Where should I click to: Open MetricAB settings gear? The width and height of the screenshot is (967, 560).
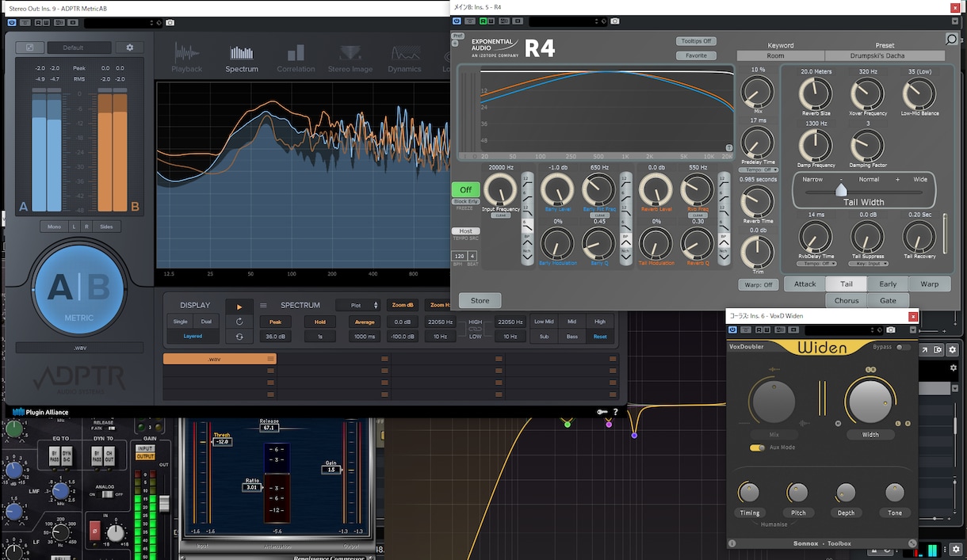coord(130,48)
